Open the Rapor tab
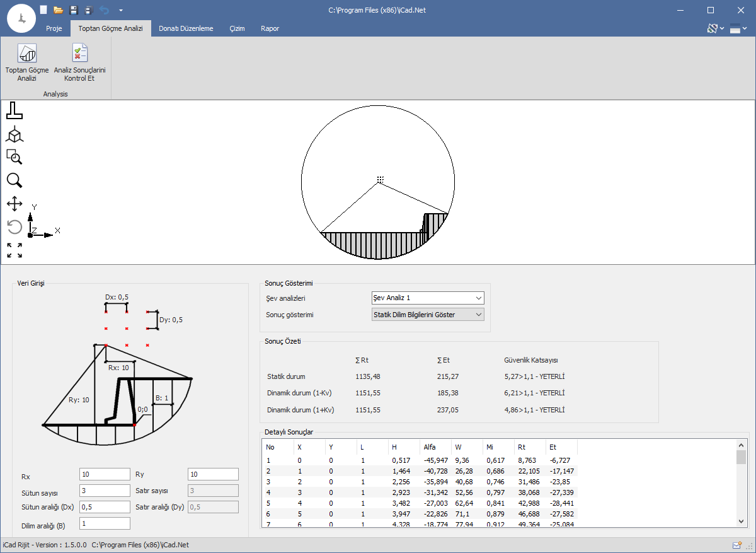The image size is (756, 553). 270,28
